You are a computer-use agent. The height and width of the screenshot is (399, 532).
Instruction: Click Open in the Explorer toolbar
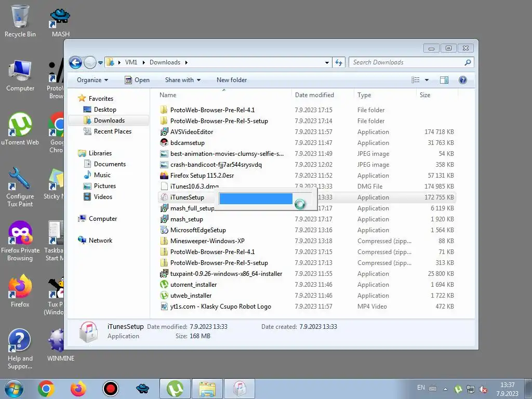[x=137, y=80]
